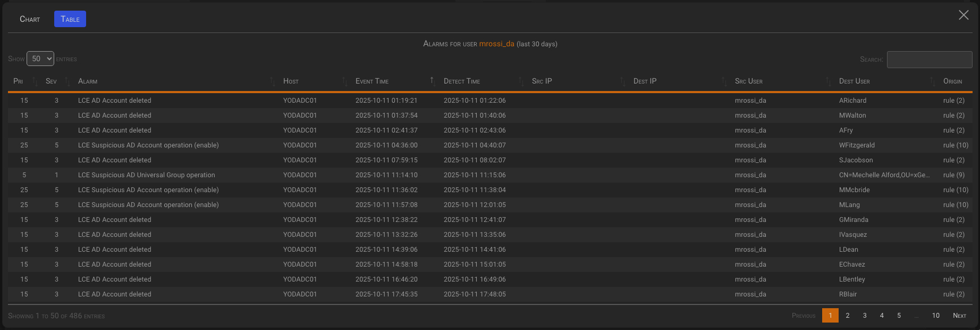The height and width of the screenshot is (330, 980).
Task: Go to page 2 of results
Action: coord(847,316)
